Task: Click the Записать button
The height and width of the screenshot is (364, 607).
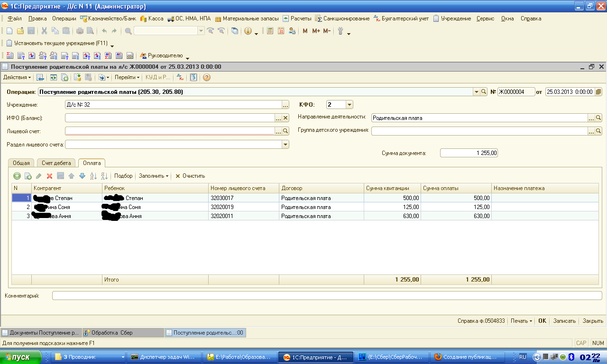Action: pos(564,321)
